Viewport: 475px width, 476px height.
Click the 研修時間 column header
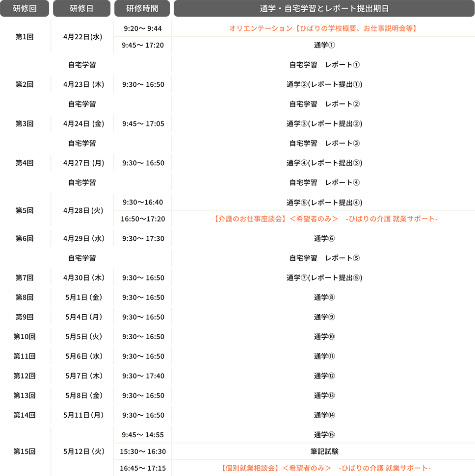[142, 9]
